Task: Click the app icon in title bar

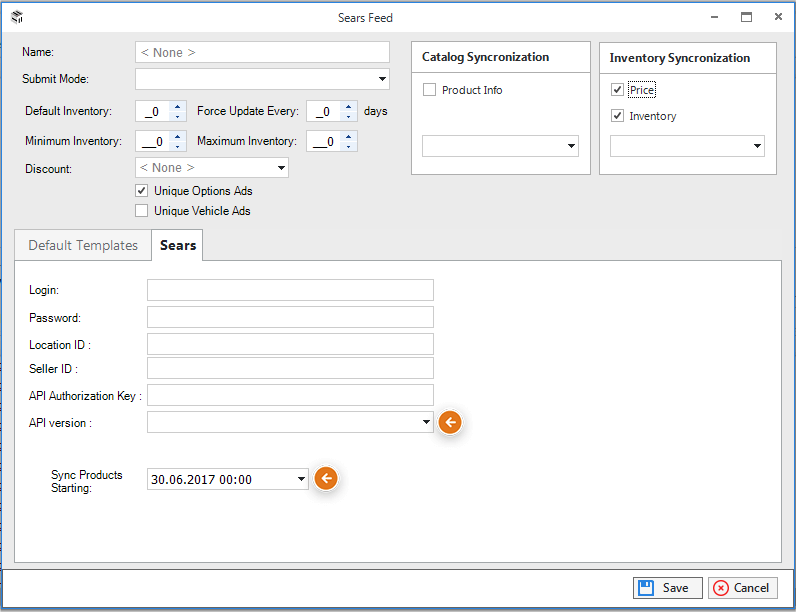Action: (17, 17)
